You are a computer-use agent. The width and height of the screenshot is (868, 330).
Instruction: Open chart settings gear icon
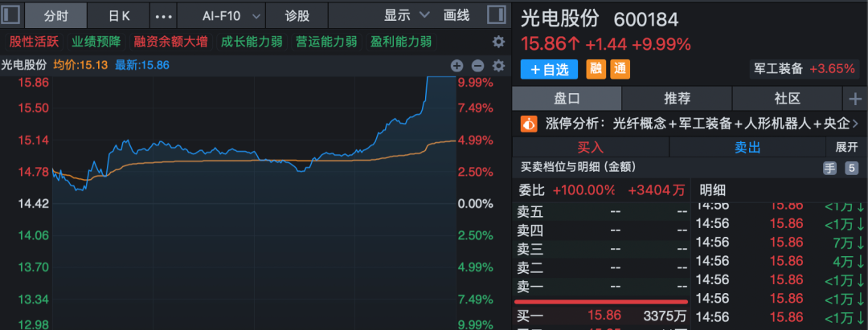(498, 66)
